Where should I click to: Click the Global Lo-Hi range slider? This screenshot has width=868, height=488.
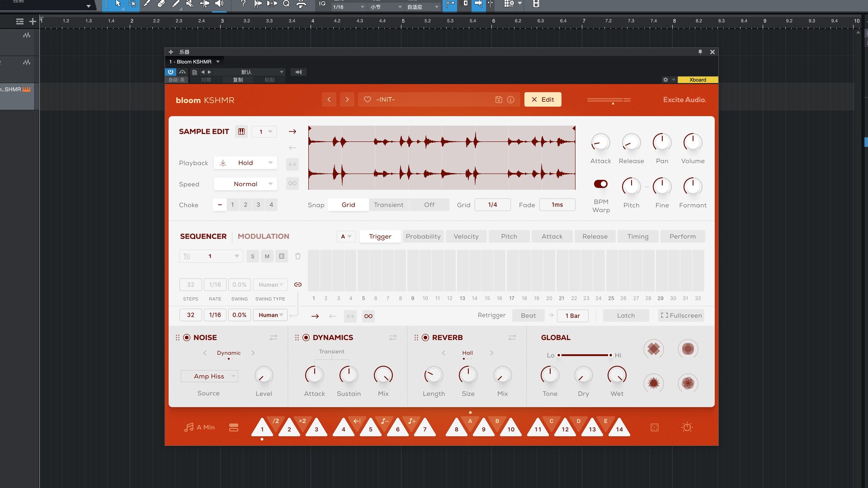(585, 355)
